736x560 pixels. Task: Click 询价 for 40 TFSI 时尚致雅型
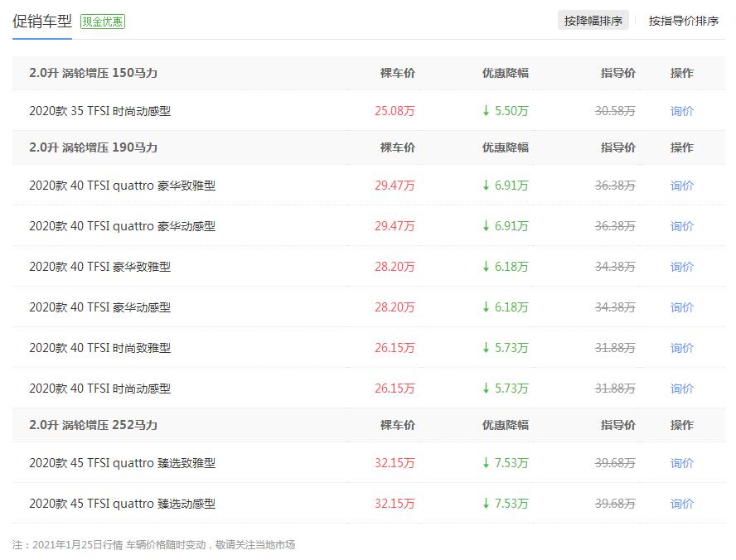(x=681, y=348)
